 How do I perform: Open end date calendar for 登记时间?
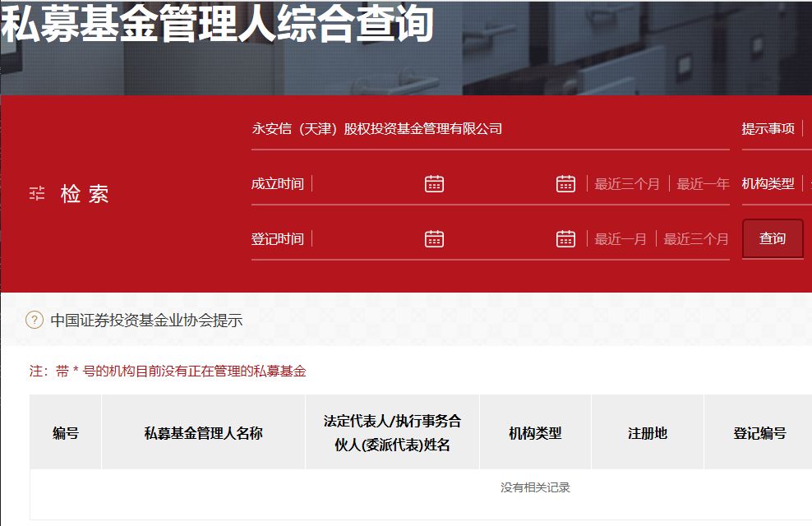coord(565,238)
